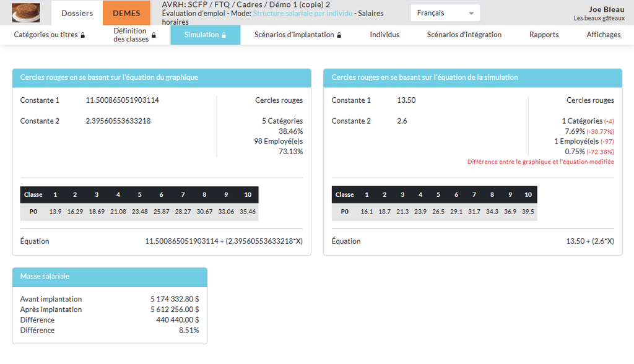The width and height of the screenshot is (634, 364).
Task: Click the 98 Employé(e)s count
Action: 278,141
